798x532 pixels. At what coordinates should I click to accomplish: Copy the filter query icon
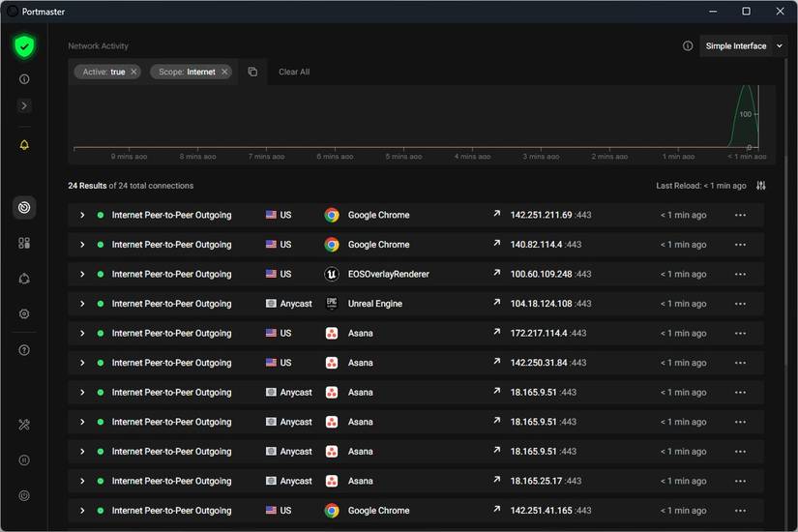(252, 72)
